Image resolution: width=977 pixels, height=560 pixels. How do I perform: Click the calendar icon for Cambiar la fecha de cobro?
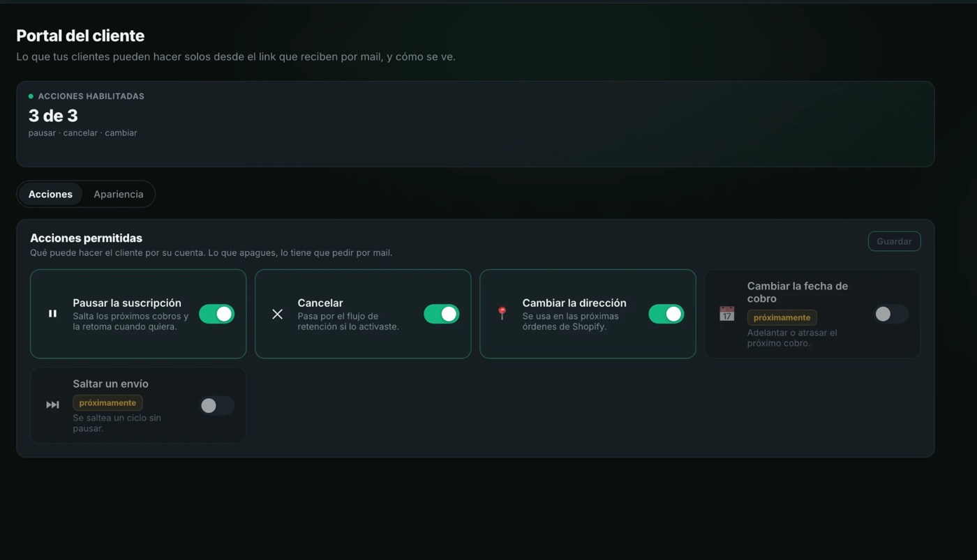pyautogui.click(x=726, y=314)
